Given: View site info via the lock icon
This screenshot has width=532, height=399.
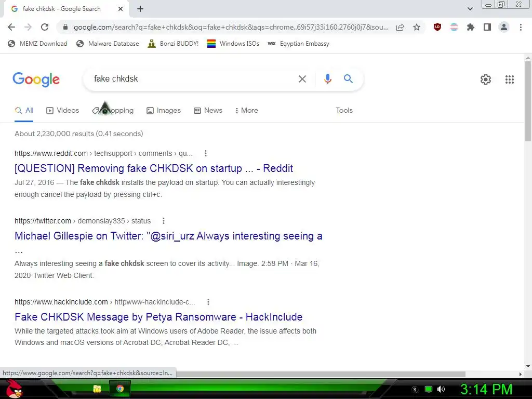Looking at the screenshot, I should [65, 27].
